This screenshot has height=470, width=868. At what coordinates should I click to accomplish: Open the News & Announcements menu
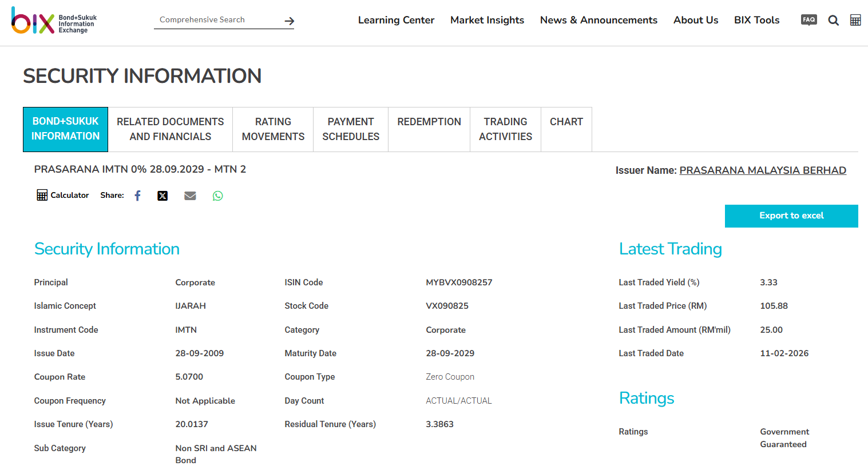[x=599, y=20]
